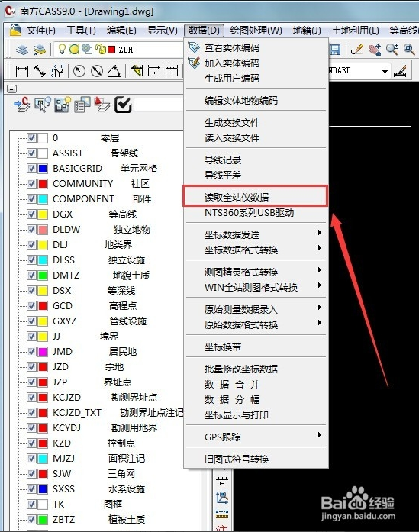Select the Angular dimension tool

[x=114, y=71]
